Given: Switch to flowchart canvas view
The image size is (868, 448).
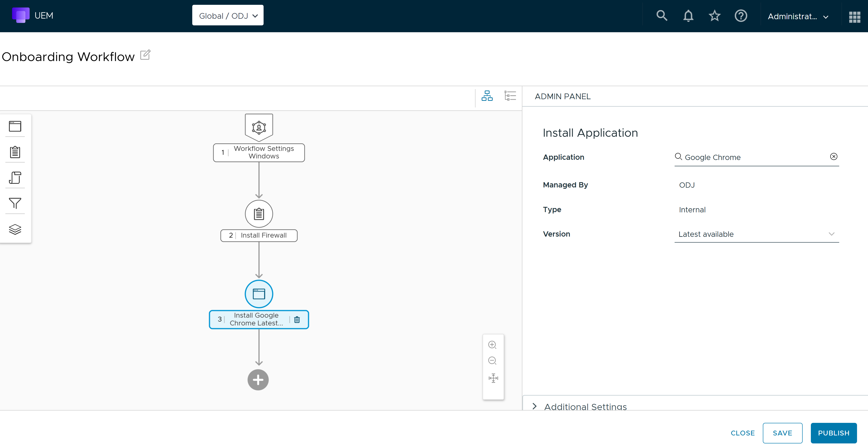Looking at the screenshot, I should (487, 96).
